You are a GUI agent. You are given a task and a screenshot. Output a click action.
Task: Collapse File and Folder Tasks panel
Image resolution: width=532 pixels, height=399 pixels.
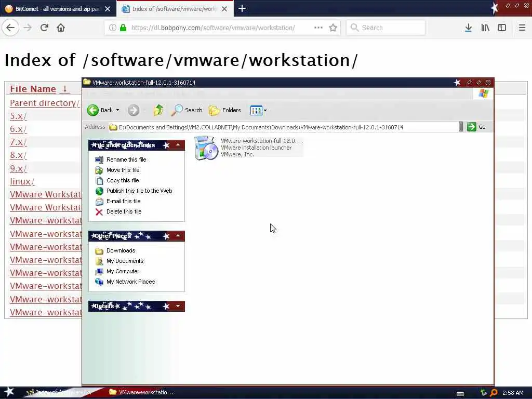pos(178,145)
